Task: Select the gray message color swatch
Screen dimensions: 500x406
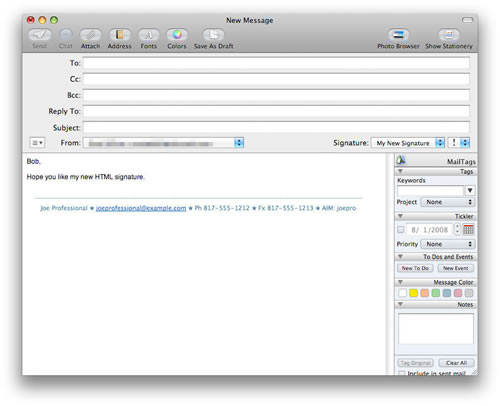Action: 469,293
